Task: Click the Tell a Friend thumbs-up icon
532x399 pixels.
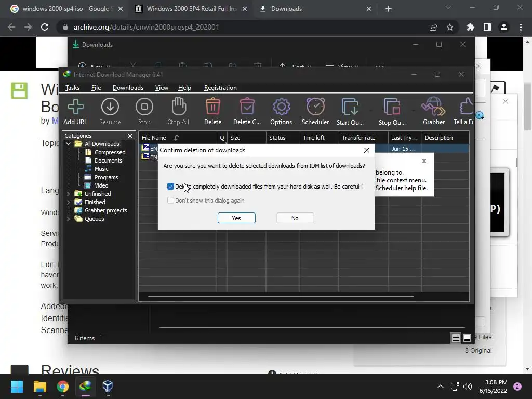Action: point(464,111)
